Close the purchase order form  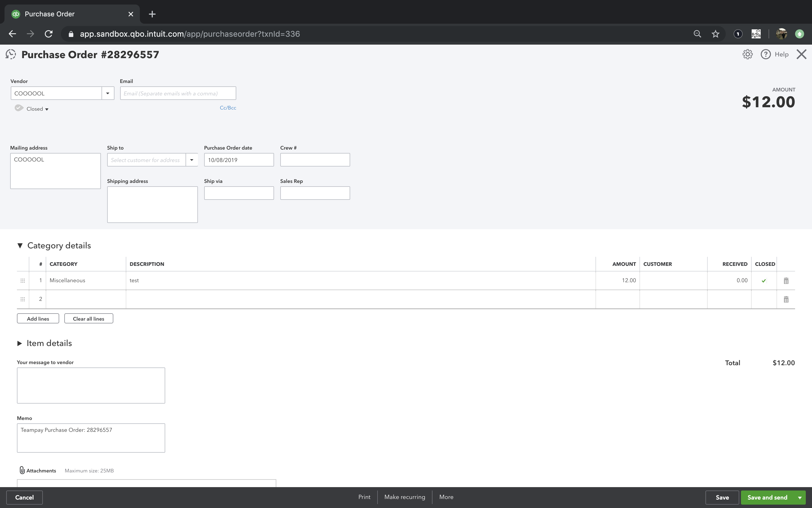(801, 54)
